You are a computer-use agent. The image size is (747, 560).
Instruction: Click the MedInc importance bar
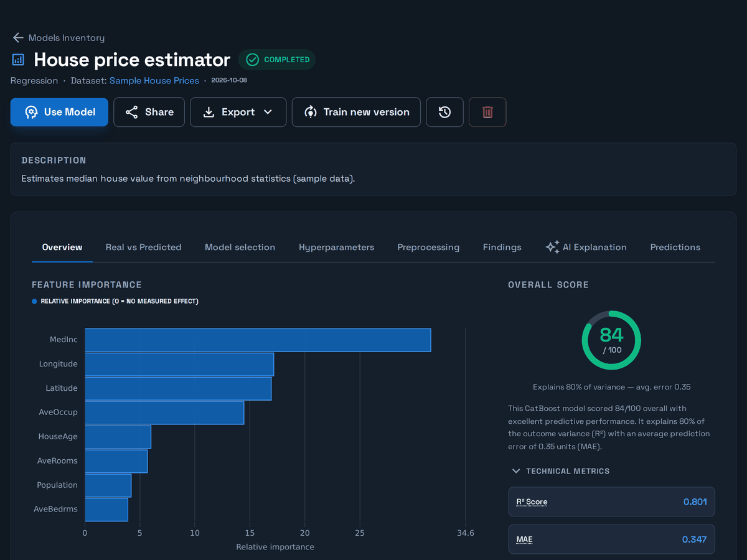click(x=258, y=340)
